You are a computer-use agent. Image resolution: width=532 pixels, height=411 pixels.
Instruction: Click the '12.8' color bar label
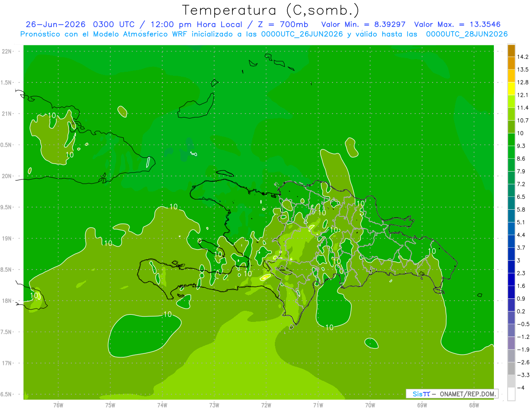(523, 82)
